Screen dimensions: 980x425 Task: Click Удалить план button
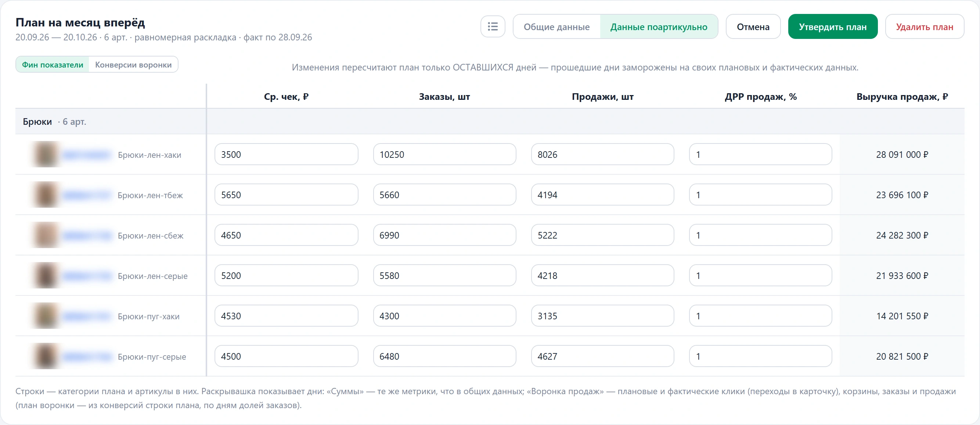point(925,27)
